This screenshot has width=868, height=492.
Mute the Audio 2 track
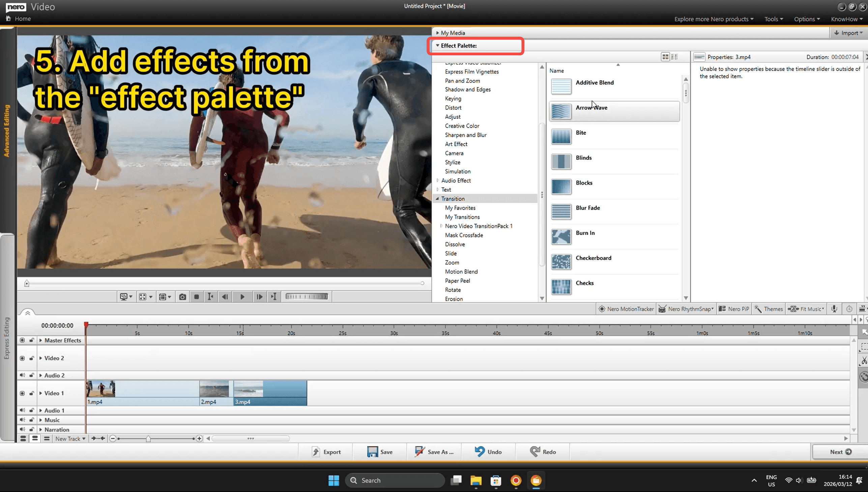22,375
